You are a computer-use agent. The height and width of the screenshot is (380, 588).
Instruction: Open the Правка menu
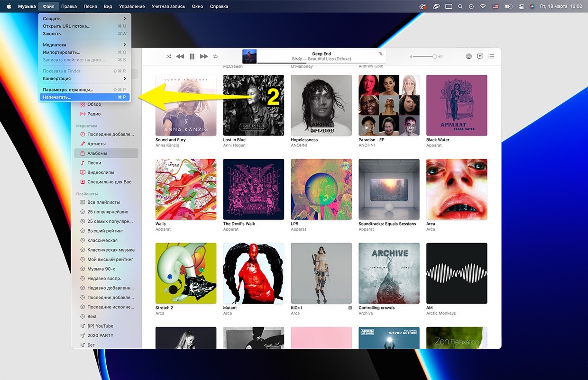click(x=69, y=6)
